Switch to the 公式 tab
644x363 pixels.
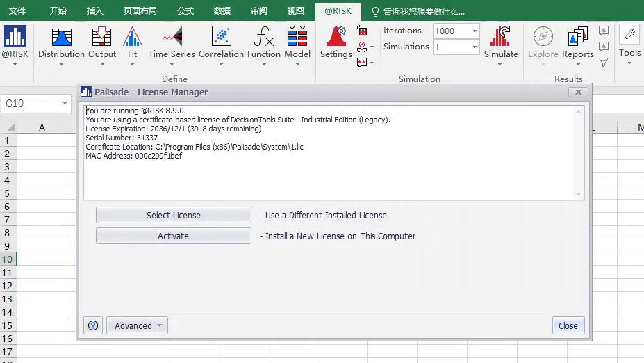pos(185,11)
